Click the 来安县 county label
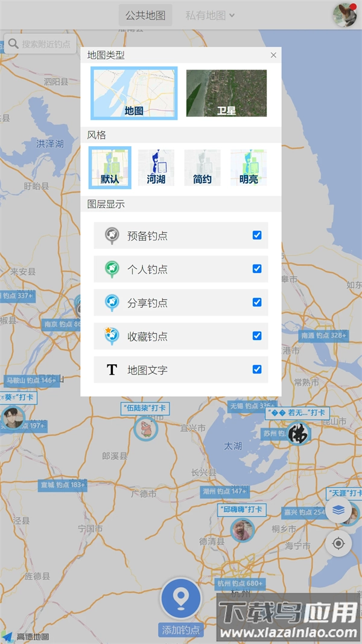The height and width of the screenshot is (644, 362). 23,271
